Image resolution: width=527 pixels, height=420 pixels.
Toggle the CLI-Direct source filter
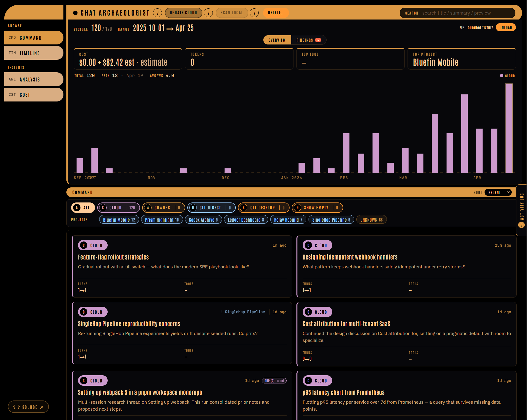(212, 208)
